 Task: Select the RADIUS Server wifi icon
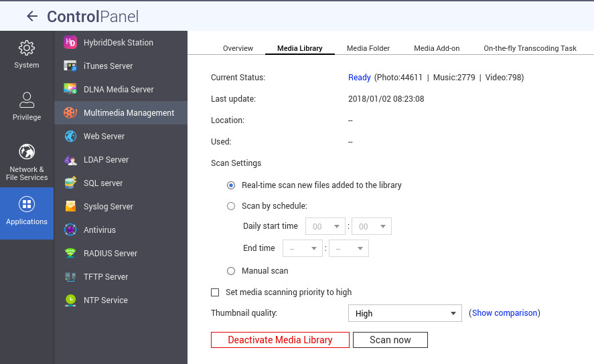70,253
